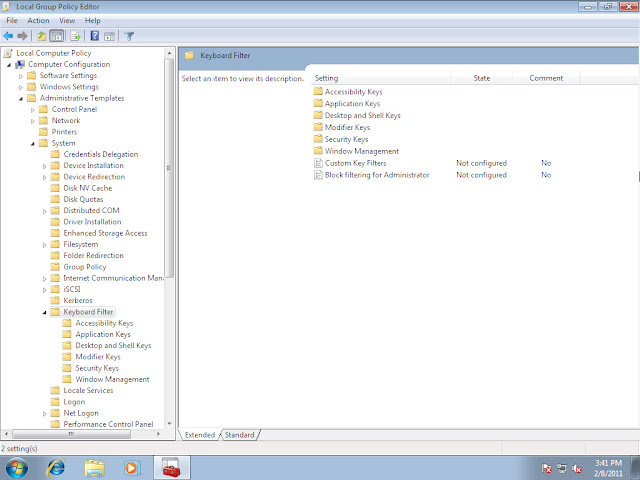640x480 pixels.
Task: Sort by the State column header
Action: [x=481, y=78]
